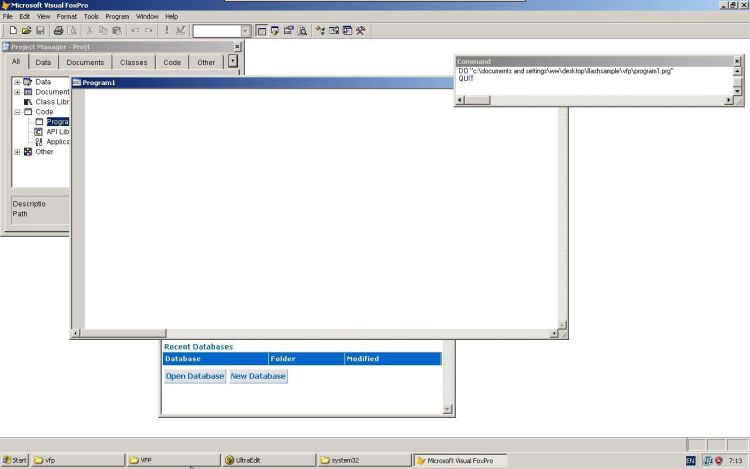The image size is (750, 469).
Task: Click the Properties Window toolbar icon
Action: (x=288, y=31)
